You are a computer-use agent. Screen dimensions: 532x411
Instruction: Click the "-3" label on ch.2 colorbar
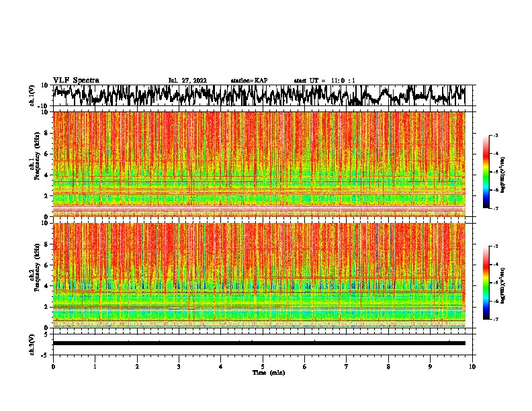click(495, 246)
